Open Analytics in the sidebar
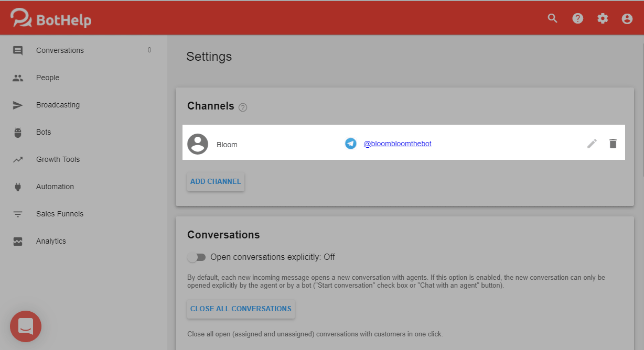Viewport: 644px width, 350px height. 51,241
